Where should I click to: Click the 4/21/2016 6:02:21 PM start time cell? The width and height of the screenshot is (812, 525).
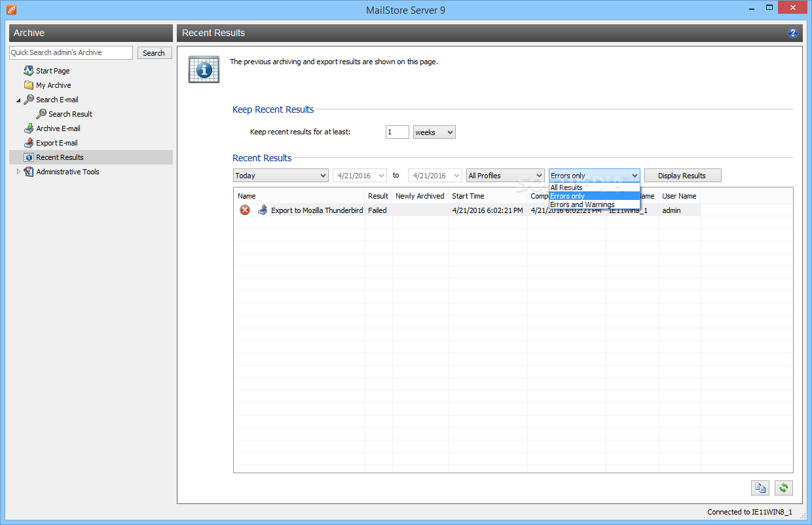[488, 210]
